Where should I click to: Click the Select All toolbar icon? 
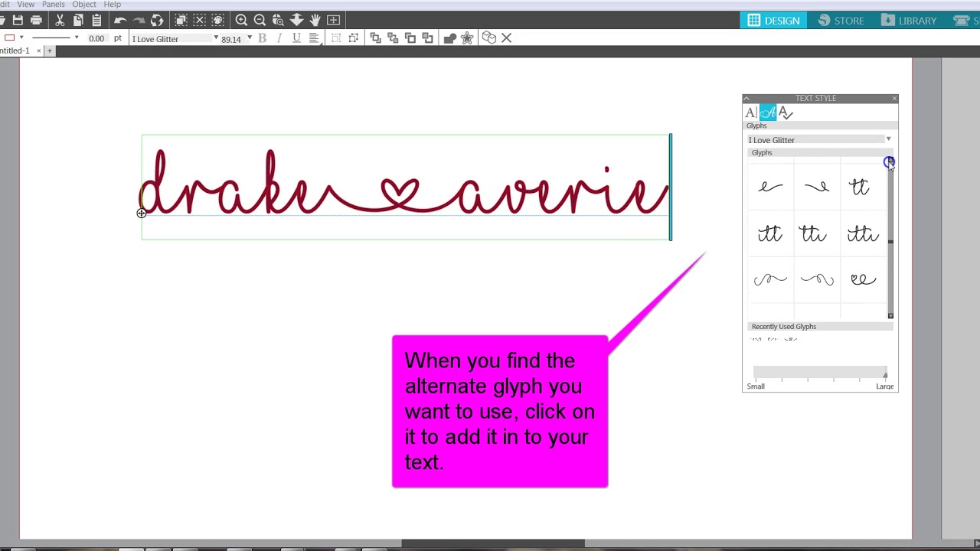(x=181, y=20)
